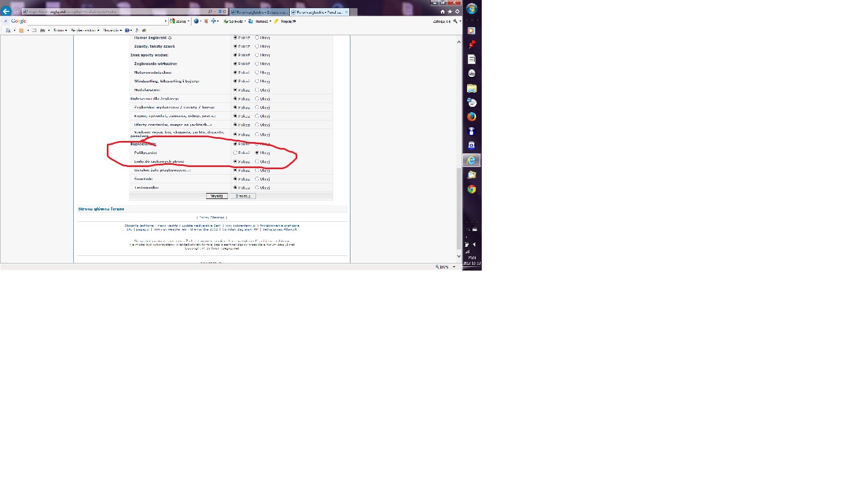Viewport: 868px width, 488px height.
Task: Click the RSS feeds icon in command bar
Action: [22, 30]
